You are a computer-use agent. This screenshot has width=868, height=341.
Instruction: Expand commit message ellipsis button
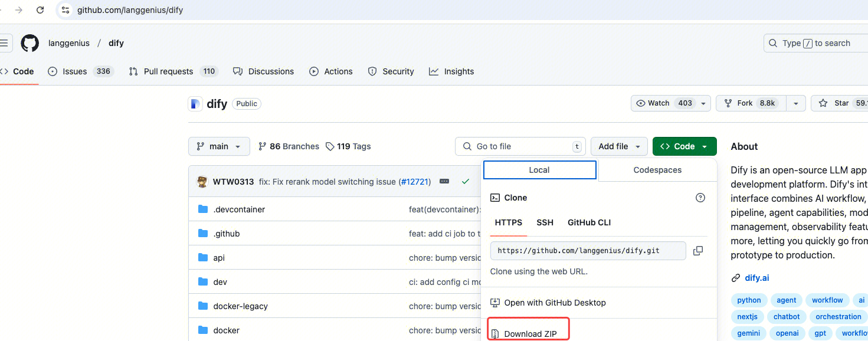(444, 182)
